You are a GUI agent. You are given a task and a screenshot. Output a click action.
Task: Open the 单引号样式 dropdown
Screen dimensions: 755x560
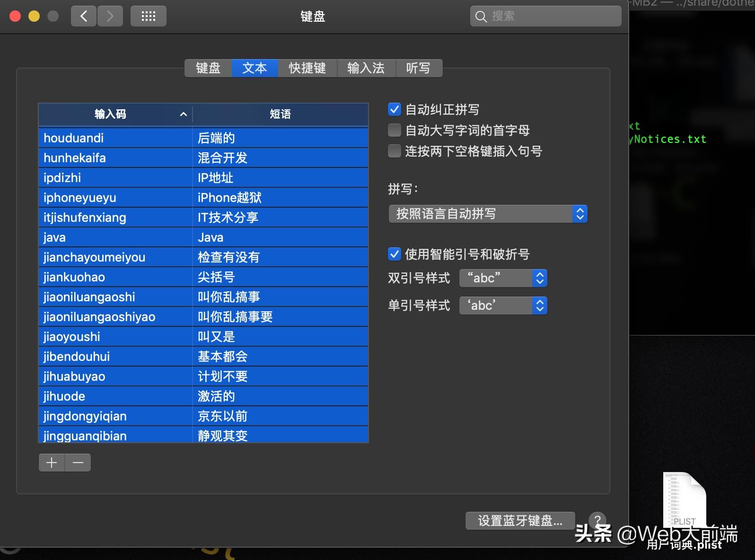pos(503,306)
